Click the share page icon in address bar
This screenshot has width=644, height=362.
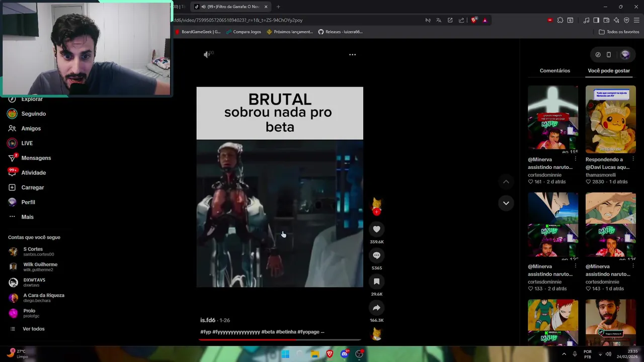click(x=461, y=20)
